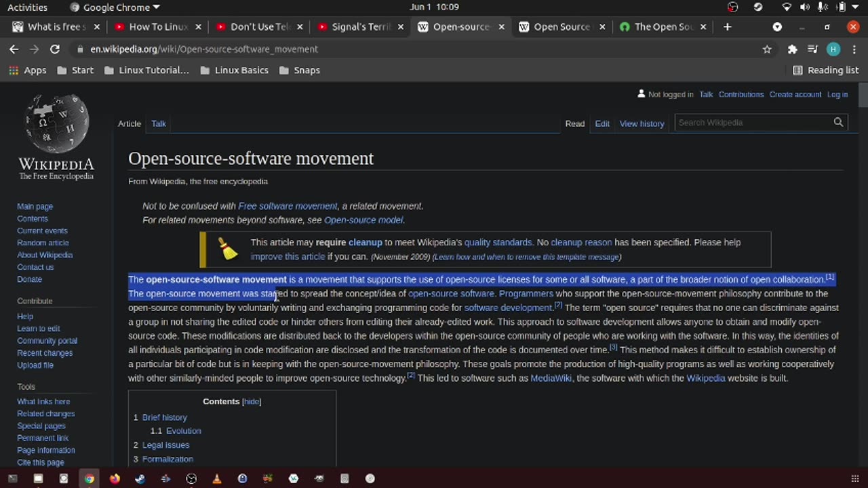868x488 pixels.
Task: Click the Wikipedia search magnifier icon
Action: (838, 123)
